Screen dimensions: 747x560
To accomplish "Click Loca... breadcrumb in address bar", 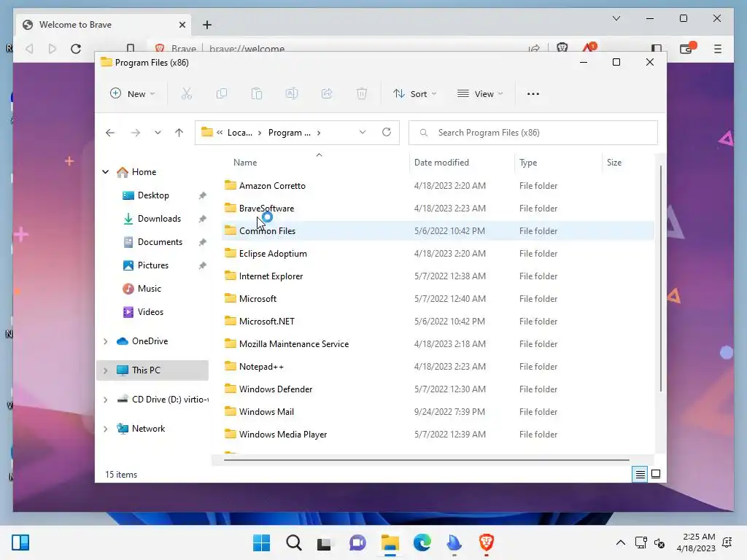I will 239,133.
